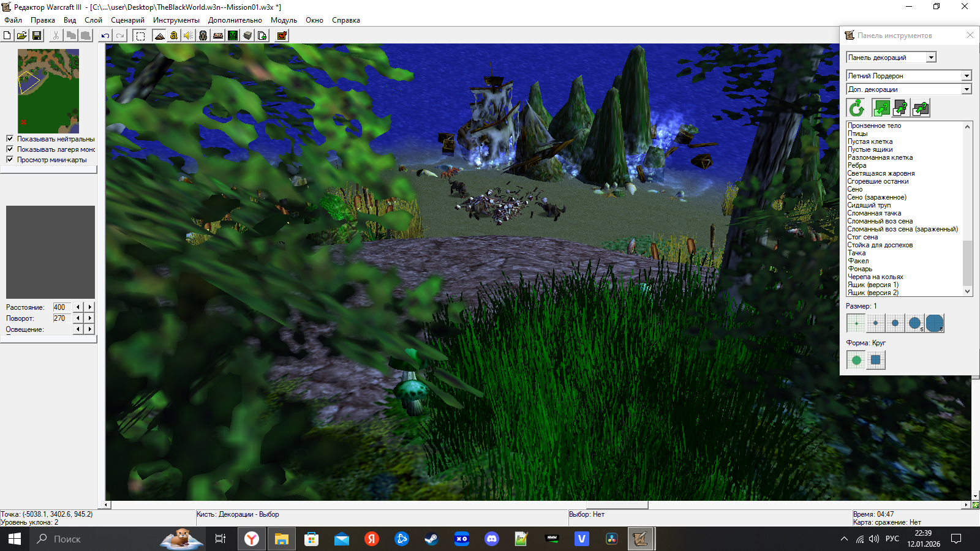Open the Дополнительно menu
Viewport: 980px width, 551px height.
click(x=235, y=20)
